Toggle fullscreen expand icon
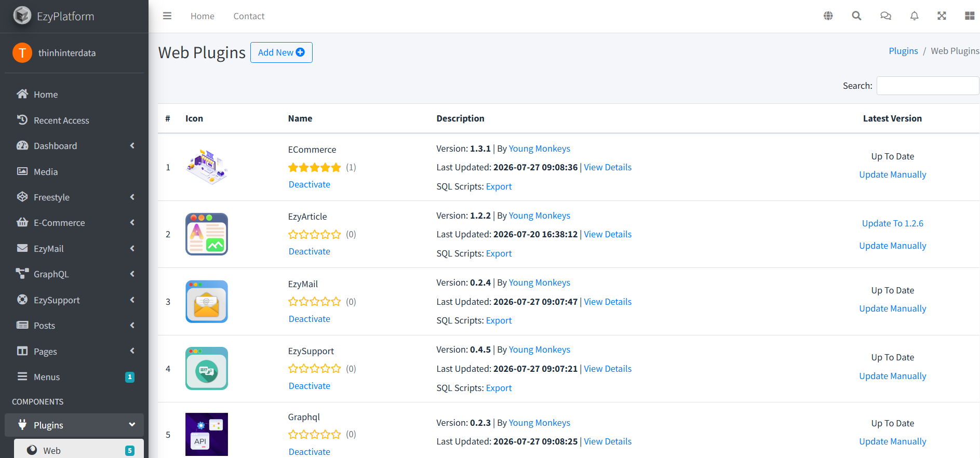The width and height of the screenshot is (980, 458). coord(942,16)
